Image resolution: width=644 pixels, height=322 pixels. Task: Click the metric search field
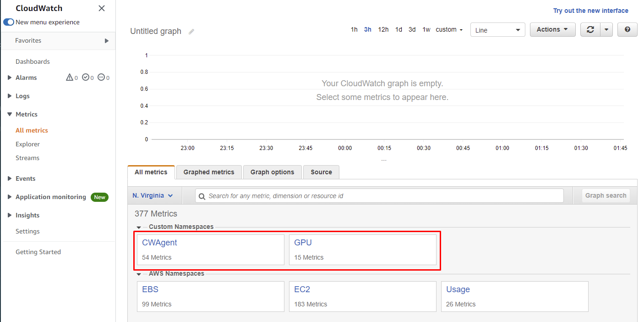[379, 196]
